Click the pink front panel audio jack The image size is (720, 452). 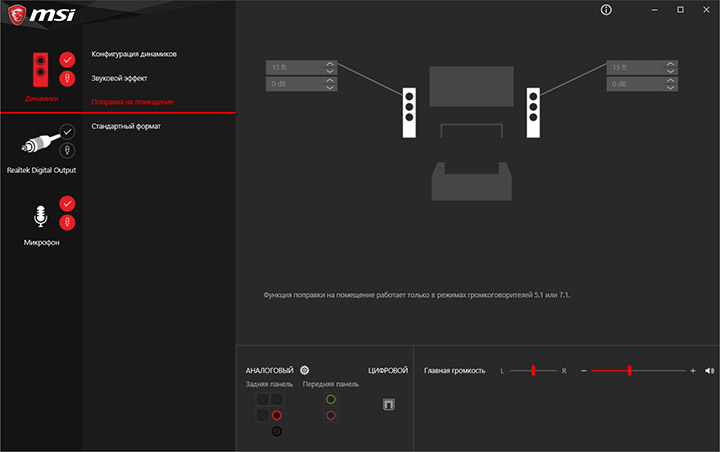point(331,415)
